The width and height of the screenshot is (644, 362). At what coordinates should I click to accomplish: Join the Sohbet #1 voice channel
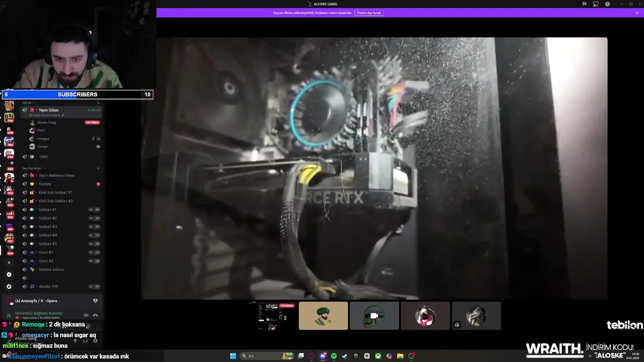coord(61,210)
